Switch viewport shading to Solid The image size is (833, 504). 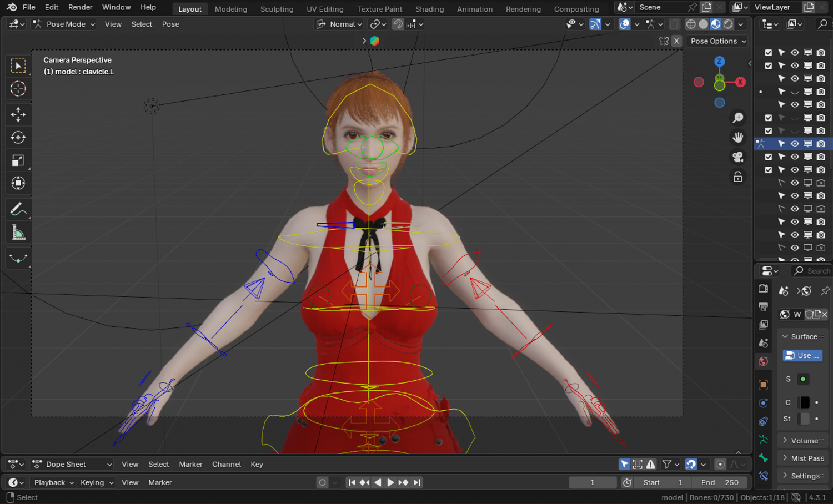tap(703, 24)
